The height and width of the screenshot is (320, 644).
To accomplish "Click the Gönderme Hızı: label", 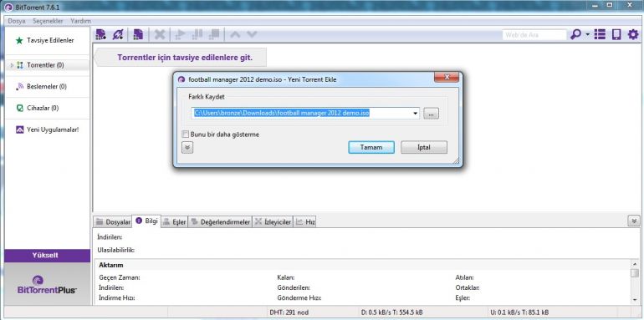I will [299, 297].
